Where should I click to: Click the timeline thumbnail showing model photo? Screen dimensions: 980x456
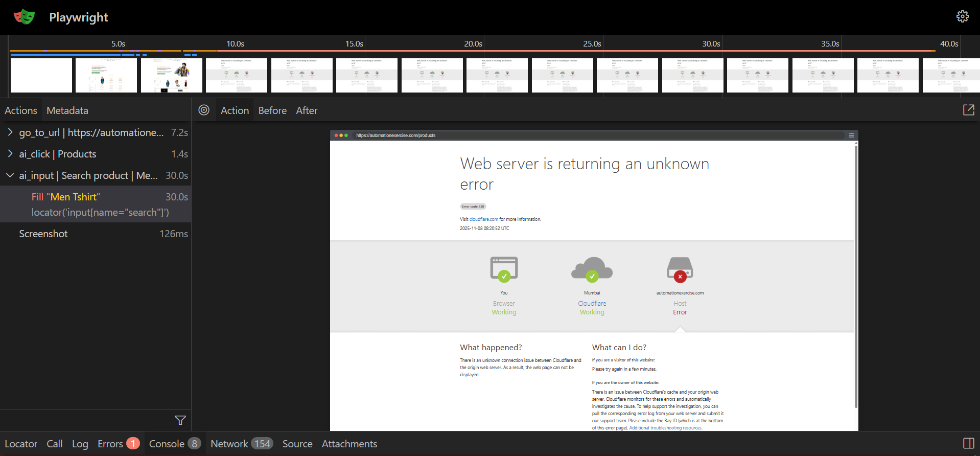(x=172, y=75)
